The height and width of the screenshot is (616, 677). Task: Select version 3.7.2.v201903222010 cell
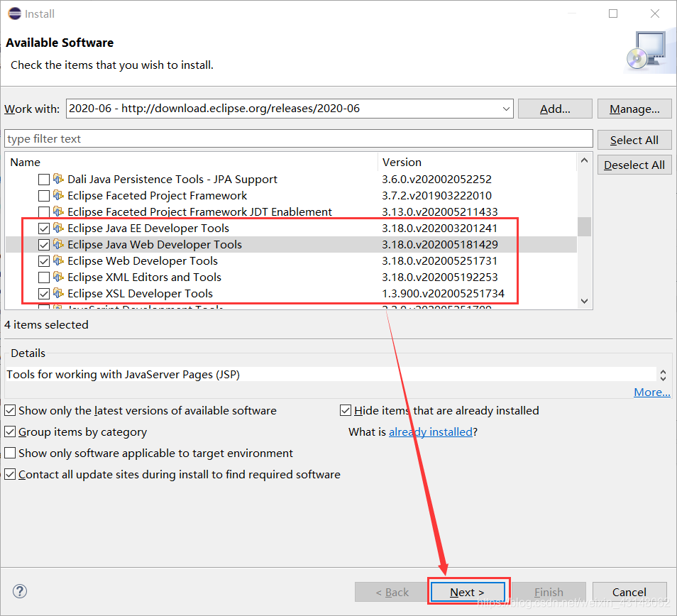(436, 195)
